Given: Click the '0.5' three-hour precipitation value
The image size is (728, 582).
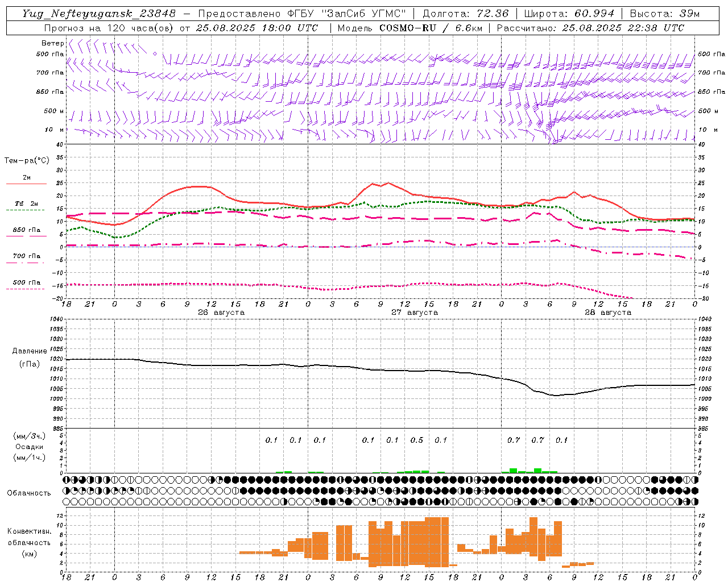Looking at the screenshot, I should (417, 440).
